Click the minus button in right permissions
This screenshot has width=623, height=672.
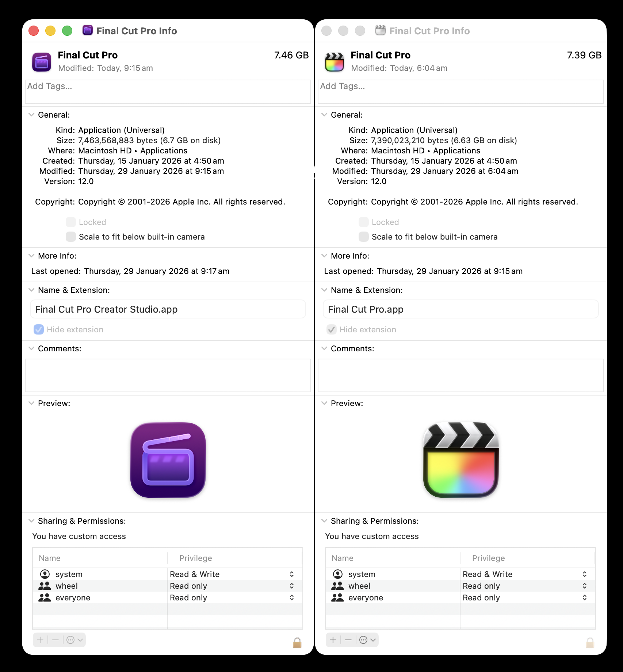(348, 640)
